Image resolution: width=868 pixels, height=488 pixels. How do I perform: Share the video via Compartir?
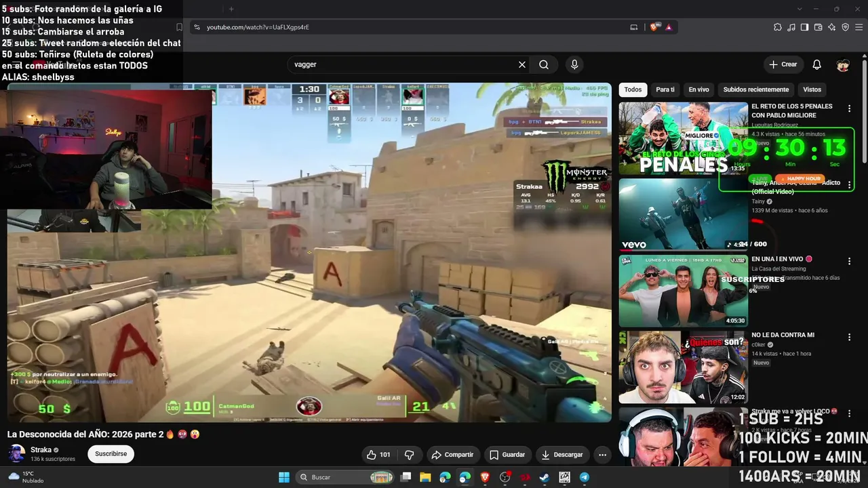pos(452,455)
